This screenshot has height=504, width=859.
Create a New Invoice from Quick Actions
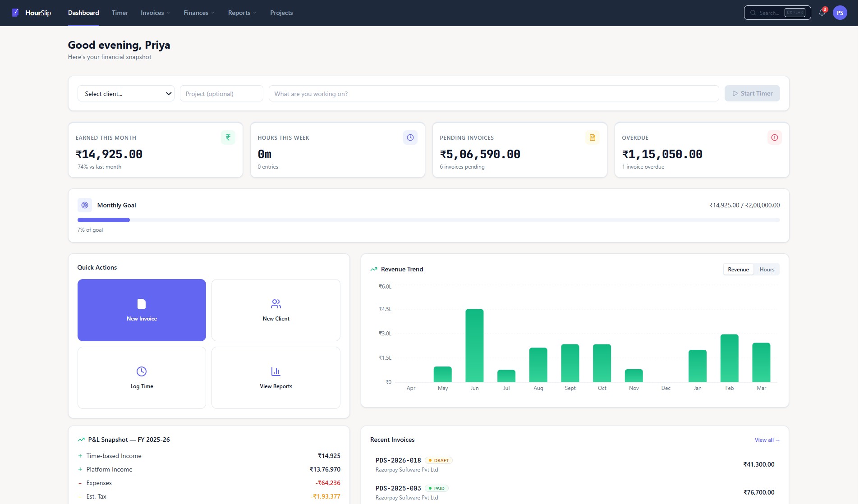142,310
